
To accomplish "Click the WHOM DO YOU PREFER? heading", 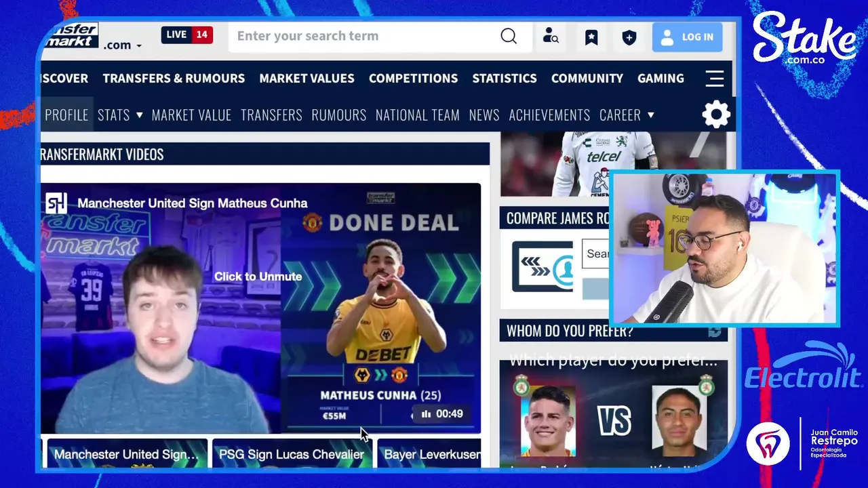I will click(x=570, y=331).
